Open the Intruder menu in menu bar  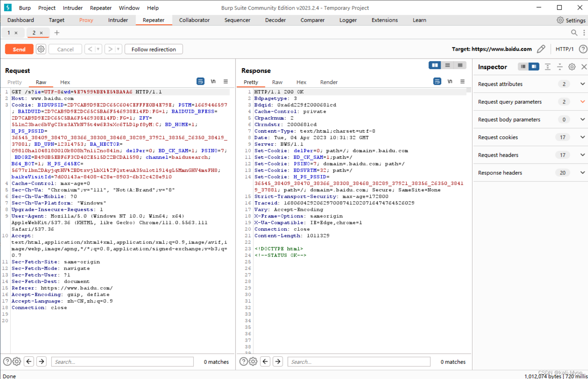73,8
